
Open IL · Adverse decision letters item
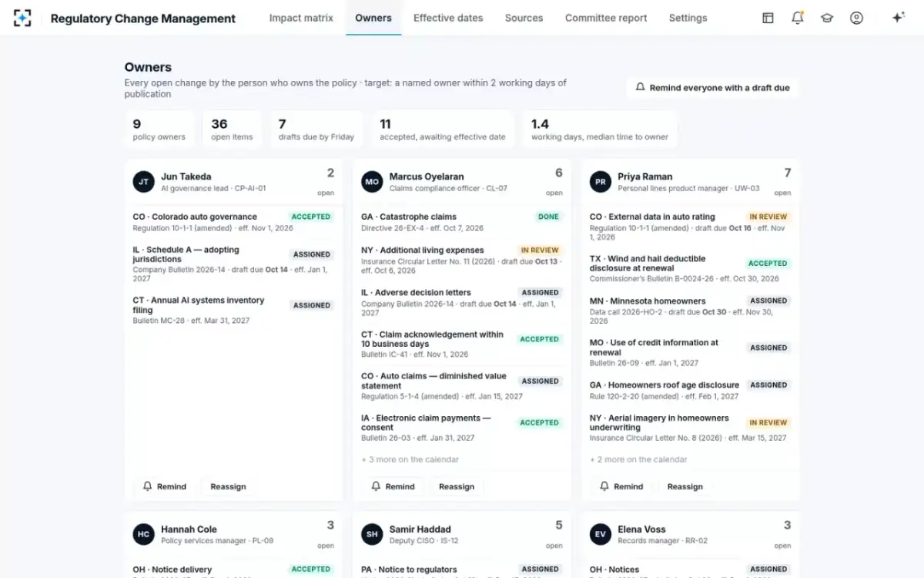(462, 302)
